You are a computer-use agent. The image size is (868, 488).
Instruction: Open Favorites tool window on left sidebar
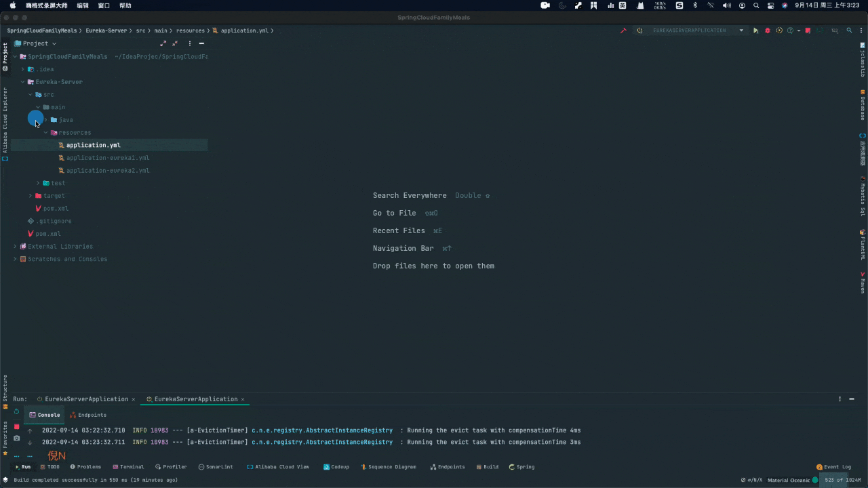5,439
